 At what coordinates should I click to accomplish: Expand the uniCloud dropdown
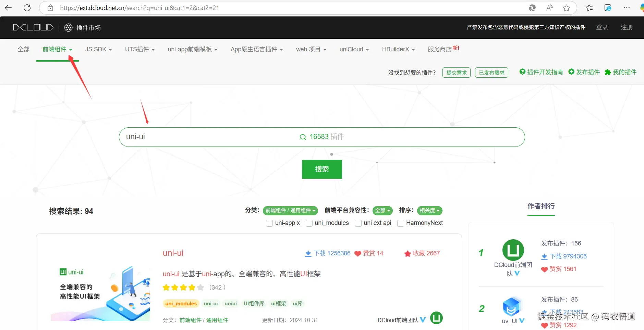click(x=354, y=49)
